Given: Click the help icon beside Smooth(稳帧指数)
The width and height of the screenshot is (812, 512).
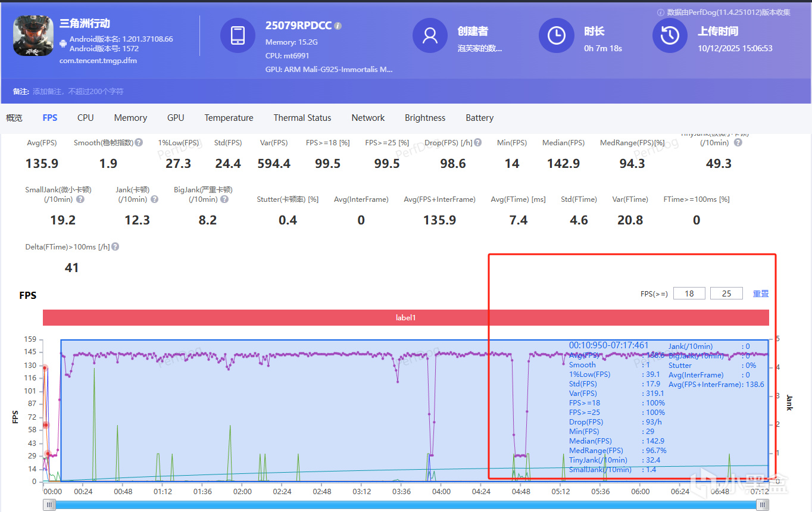Looking at the screenshot, I should click(x=139, y=143).
